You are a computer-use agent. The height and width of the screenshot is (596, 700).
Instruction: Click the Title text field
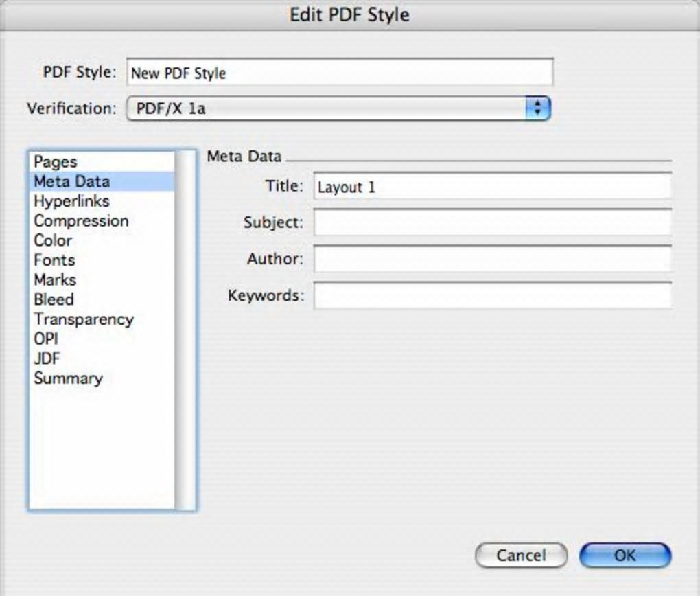click(491, 186)
